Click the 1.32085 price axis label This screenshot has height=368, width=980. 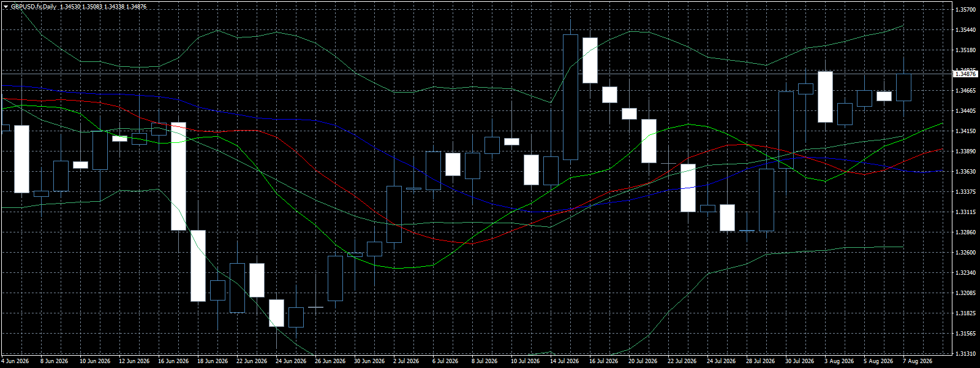tap(965, 293)
